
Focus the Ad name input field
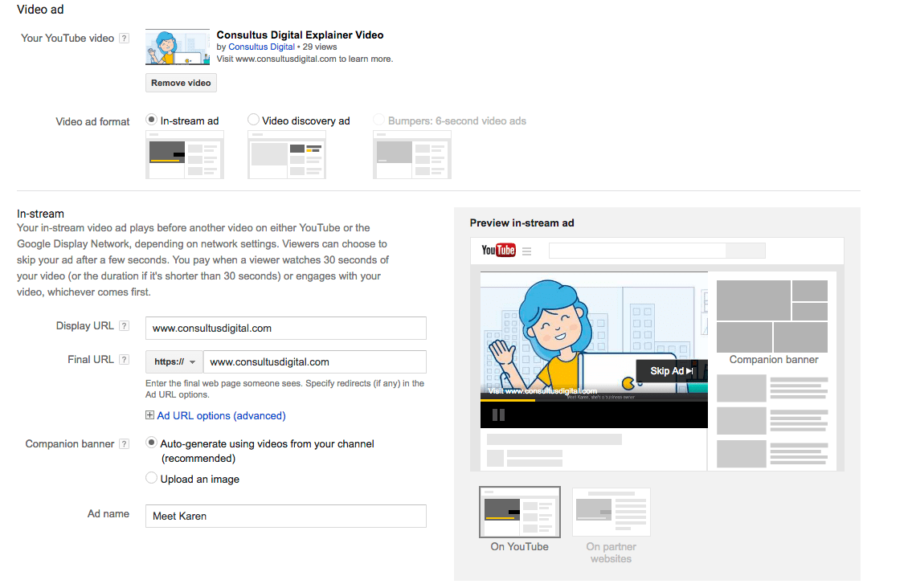tap(285, 516)
